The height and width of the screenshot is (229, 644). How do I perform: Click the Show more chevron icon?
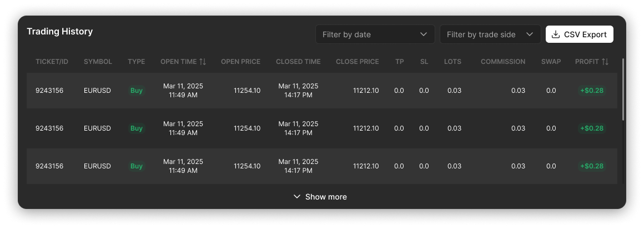point(297,197)
